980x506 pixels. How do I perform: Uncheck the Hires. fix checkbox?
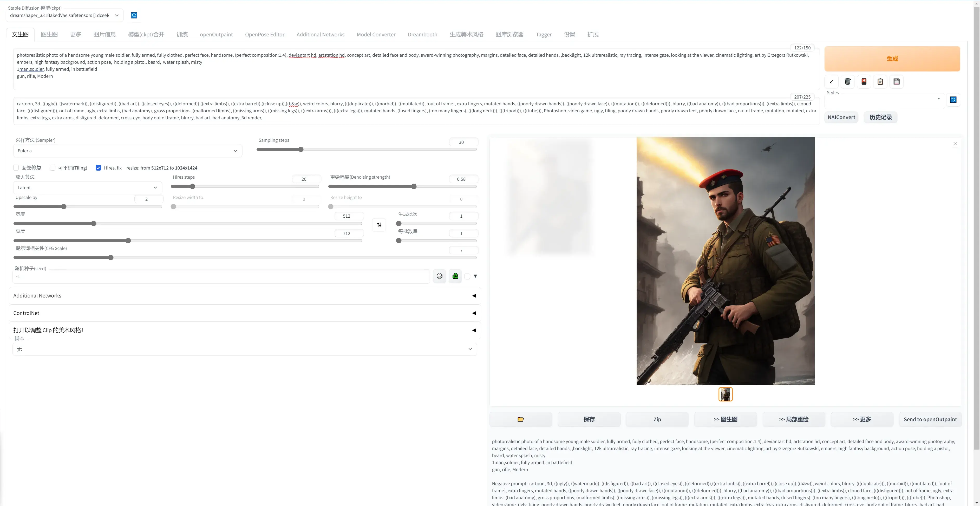pyautogui.click(x=99, y=168)
